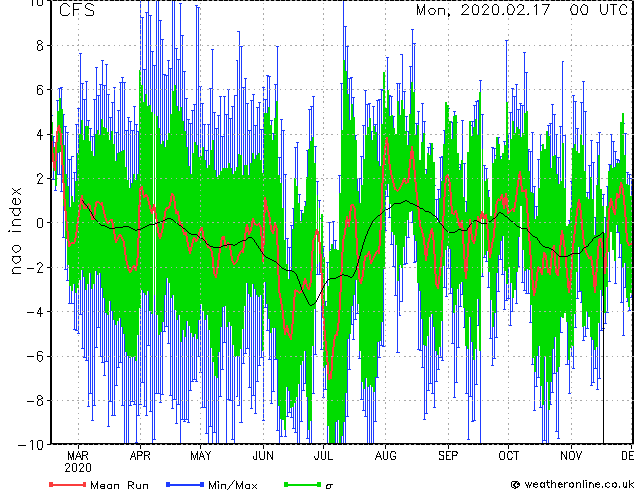Click the JUL month axis label
The height and width of the screenshot is (490, 634).
pos(323,456)
